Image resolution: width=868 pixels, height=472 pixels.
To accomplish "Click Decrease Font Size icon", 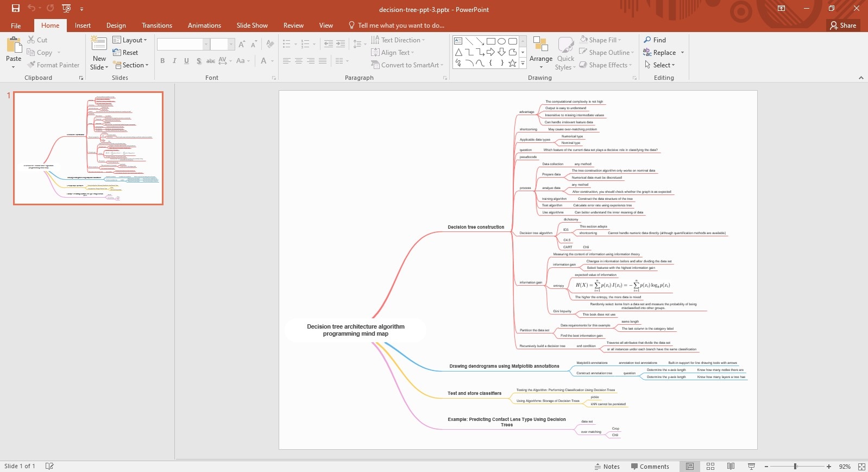I will 254,45.
